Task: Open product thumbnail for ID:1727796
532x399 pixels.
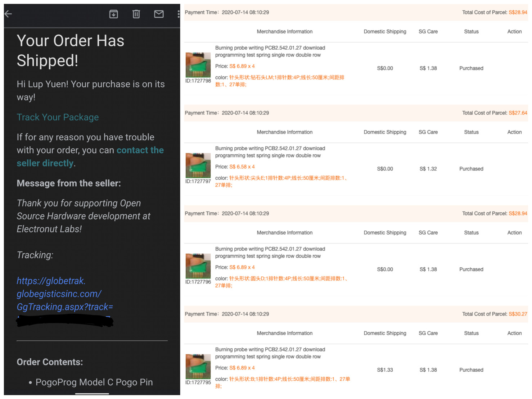Action: (198, 266)
